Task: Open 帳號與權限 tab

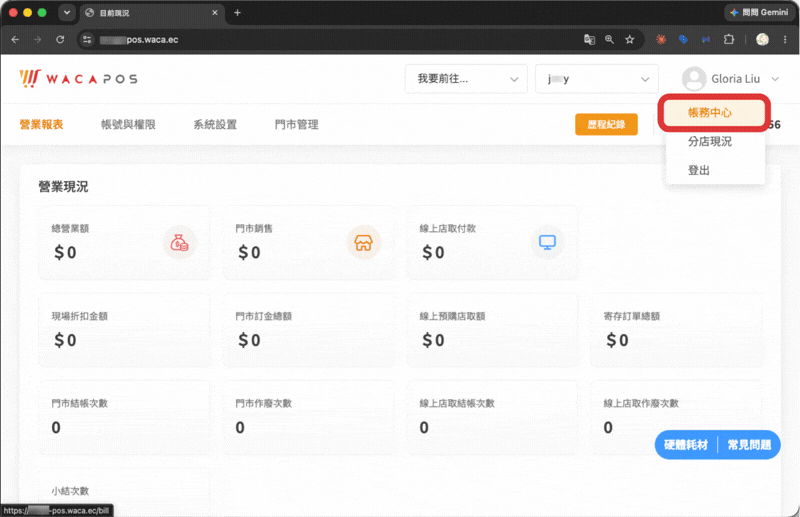Action: click(128, 125)
